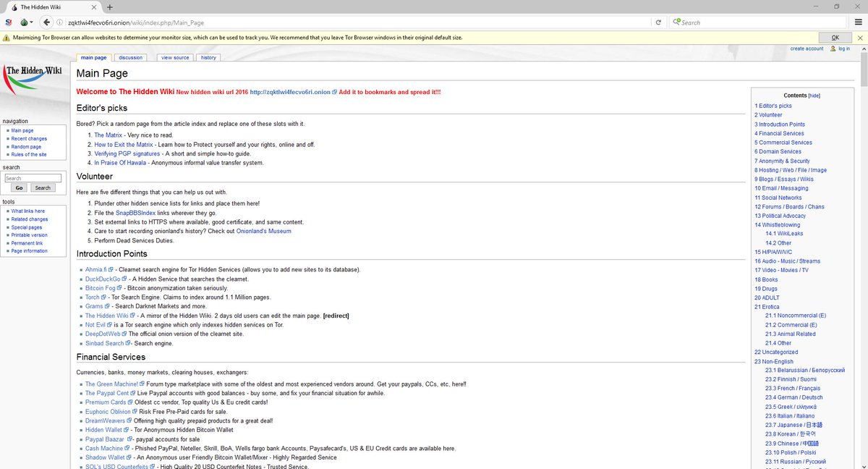Image resolution: width=868 pixels, height=469 pixels.
Task: Jump to 4 Financial Services in contents
Action: (x=779, y=133)
